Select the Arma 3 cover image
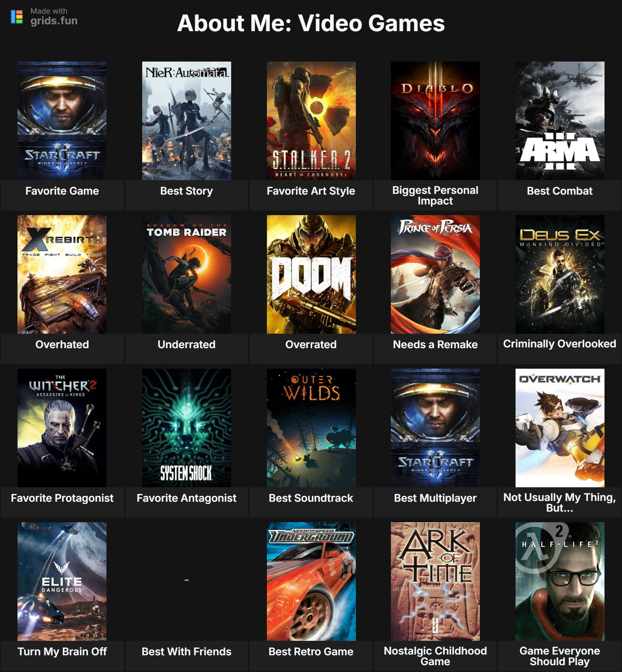The width and height of the screenshot is (622, 672). tap(560, 121)
